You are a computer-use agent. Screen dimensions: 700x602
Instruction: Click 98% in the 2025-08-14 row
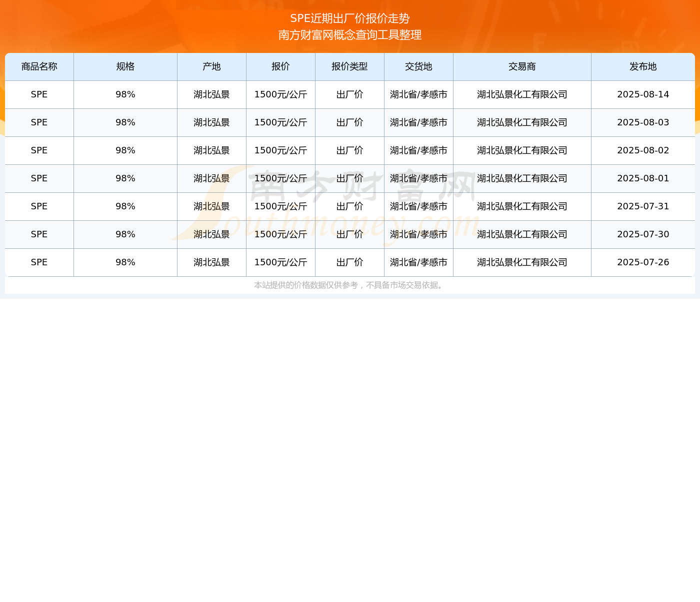[125, 94]
